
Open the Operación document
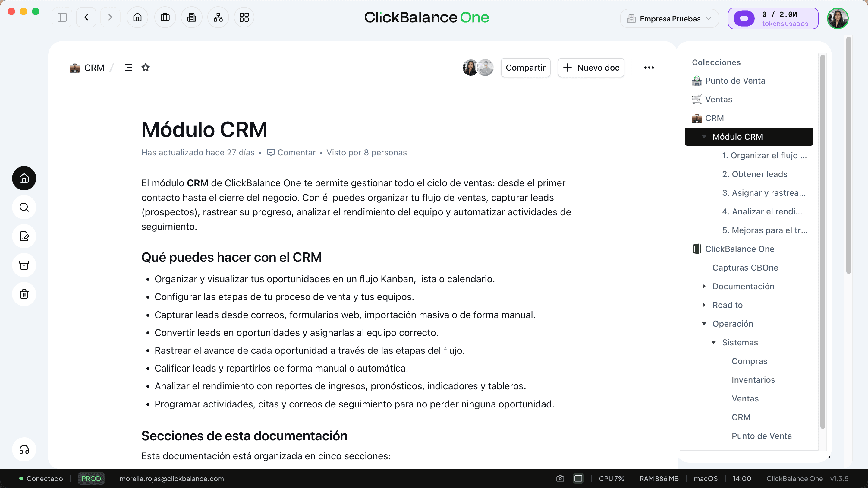pyautogui.click(x=733, y=324)
